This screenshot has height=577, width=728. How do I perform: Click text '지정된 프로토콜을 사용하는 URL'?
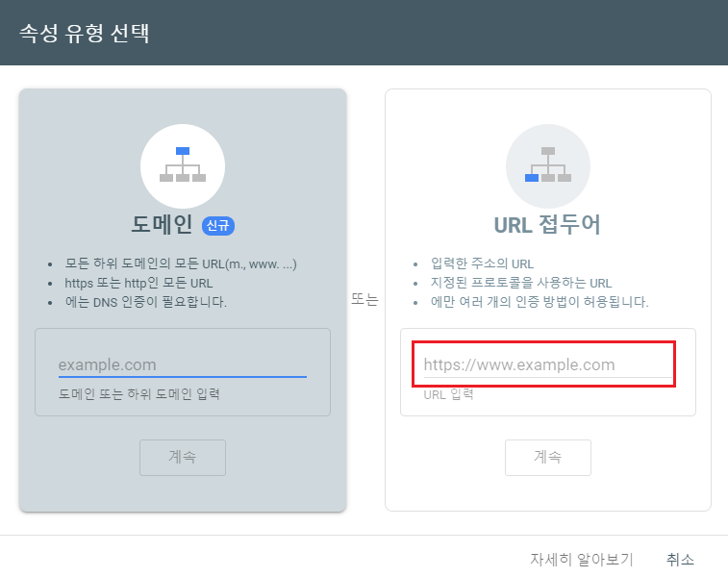521,283
